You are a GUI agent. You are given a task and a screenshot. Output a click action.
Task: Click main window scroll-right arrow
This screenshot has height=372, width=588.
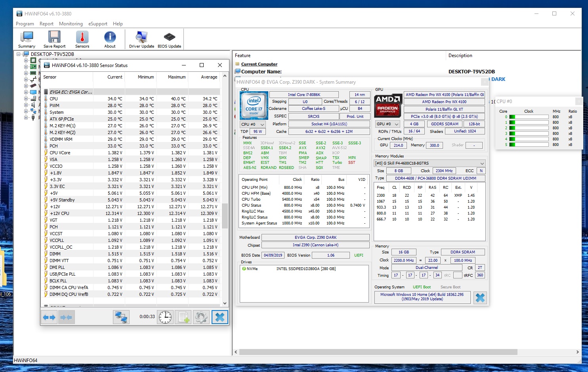tap(577, 352)
